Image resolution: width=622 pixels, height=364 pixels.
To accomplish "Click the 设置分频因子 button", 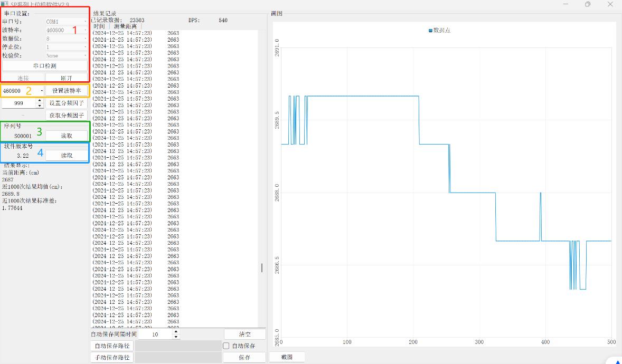I will pyautogui.click(x=67, y=103).
